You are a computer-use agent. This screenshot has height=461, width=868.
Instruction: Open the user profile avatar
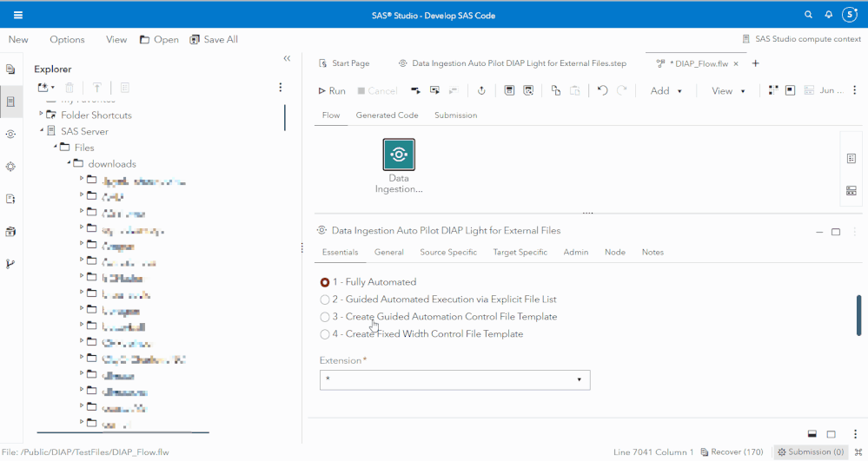tap(849, 15)
